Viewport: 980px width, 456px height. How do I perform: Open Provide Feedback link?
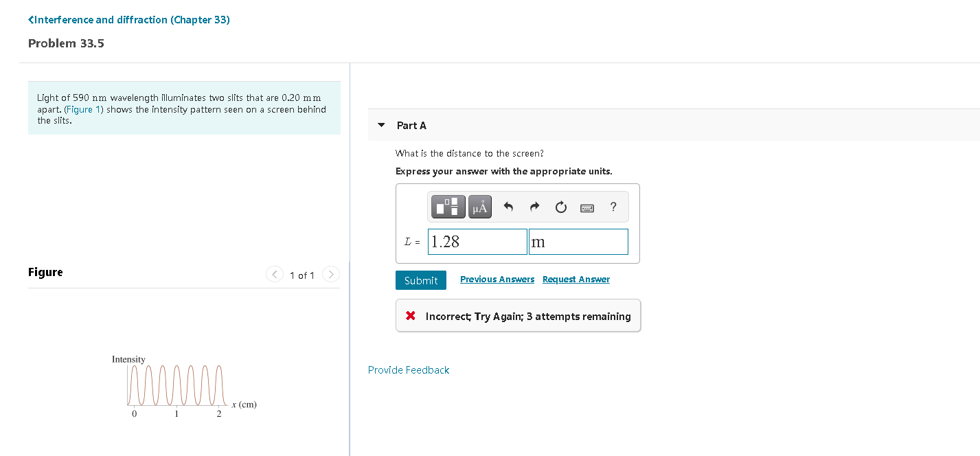tap(409, 370)
